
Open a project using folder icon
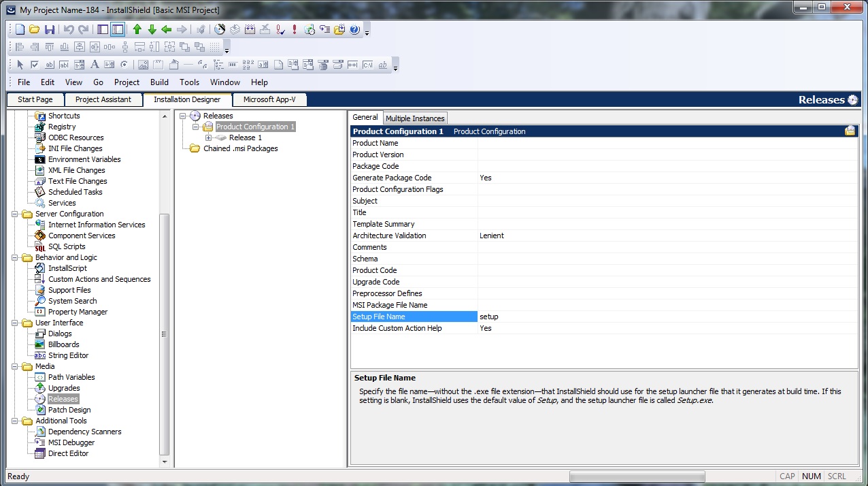point(35,29)
